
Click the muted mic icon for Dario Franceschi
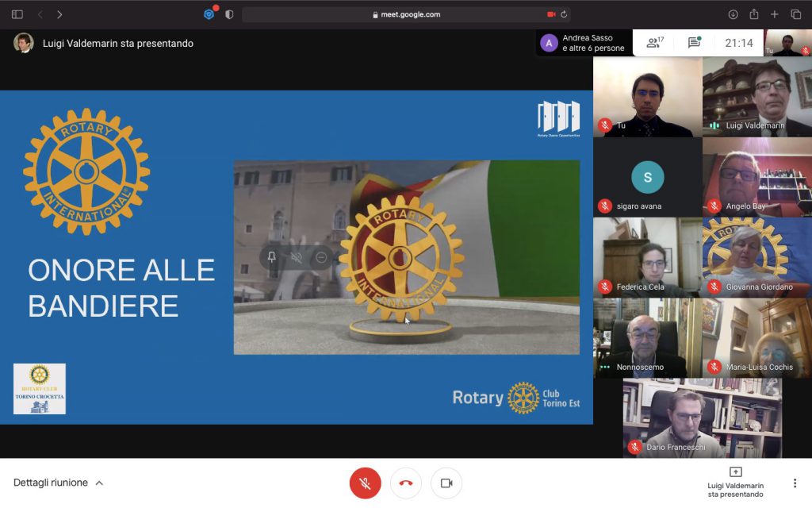(635, 447)
